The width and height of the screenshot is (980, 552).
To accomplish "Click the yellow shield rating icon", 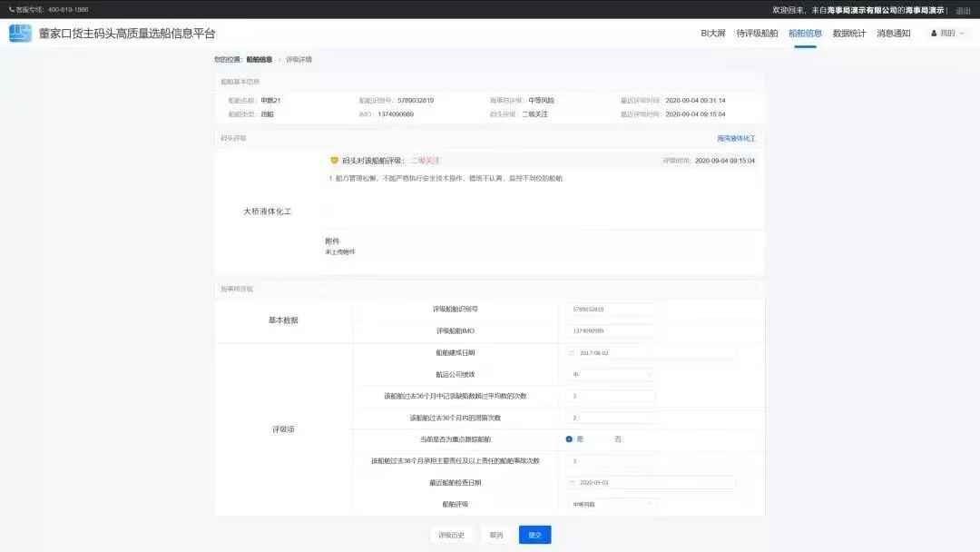I will [x=334, y=160].
